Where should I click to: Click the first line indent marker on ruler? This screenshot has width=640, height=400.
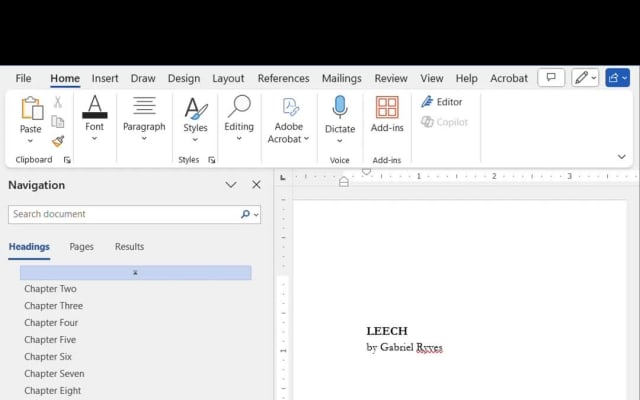(367, 172)
